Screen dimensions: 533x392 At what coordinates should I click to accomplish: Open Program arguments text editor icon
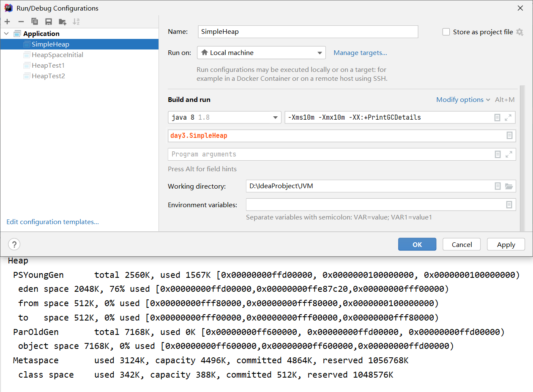(497, 154)
